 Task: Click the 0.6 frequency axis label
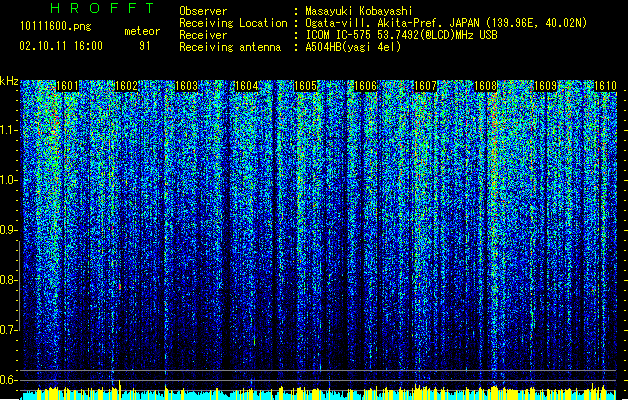tap(8, 380)
